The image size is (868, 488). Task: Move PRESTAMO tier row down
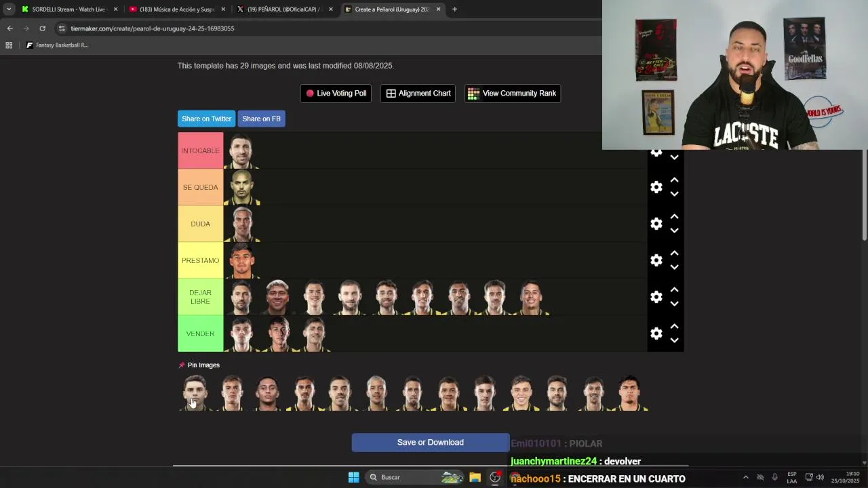click(674, 267)
